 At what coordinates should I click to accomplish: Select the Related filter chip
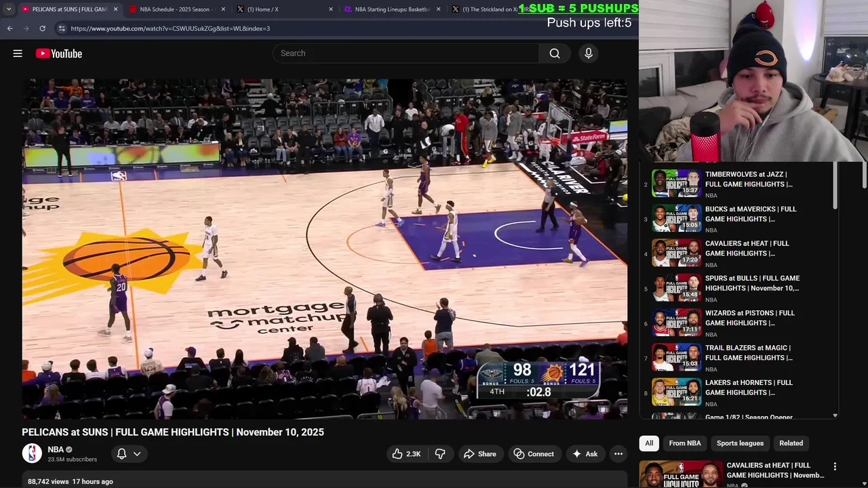(791, 443)
